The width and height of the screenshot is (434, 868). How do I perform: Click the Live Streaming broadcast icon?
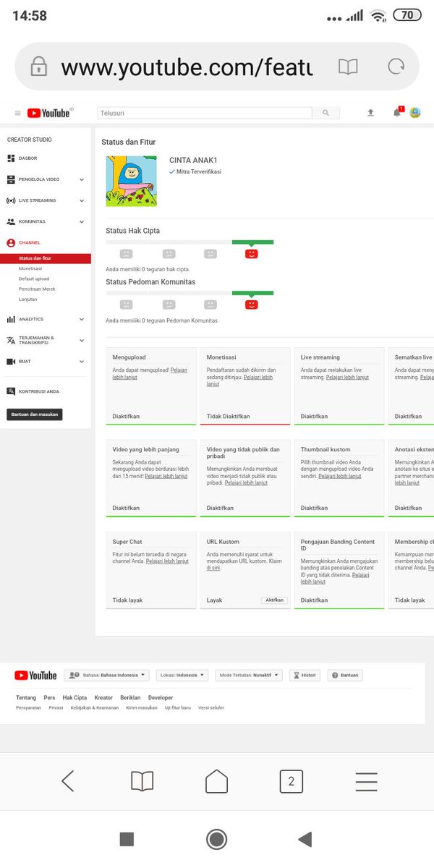11,200
